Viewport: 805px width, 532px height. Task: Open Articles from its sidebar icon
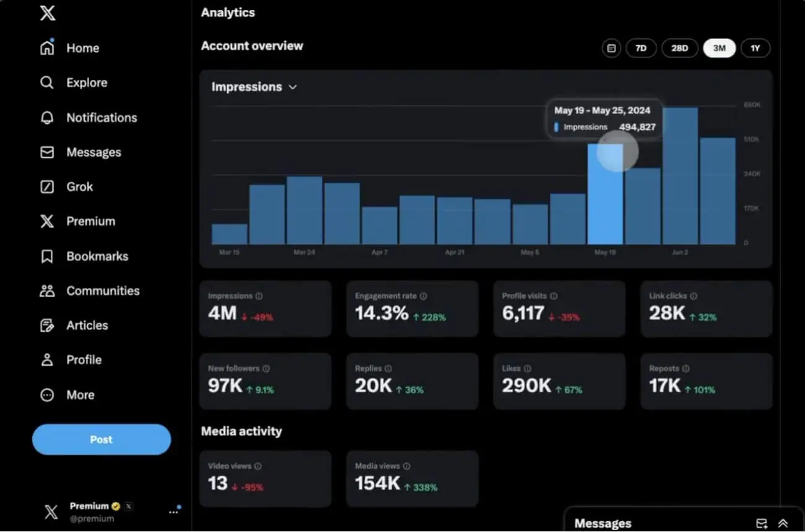point(47,325)
